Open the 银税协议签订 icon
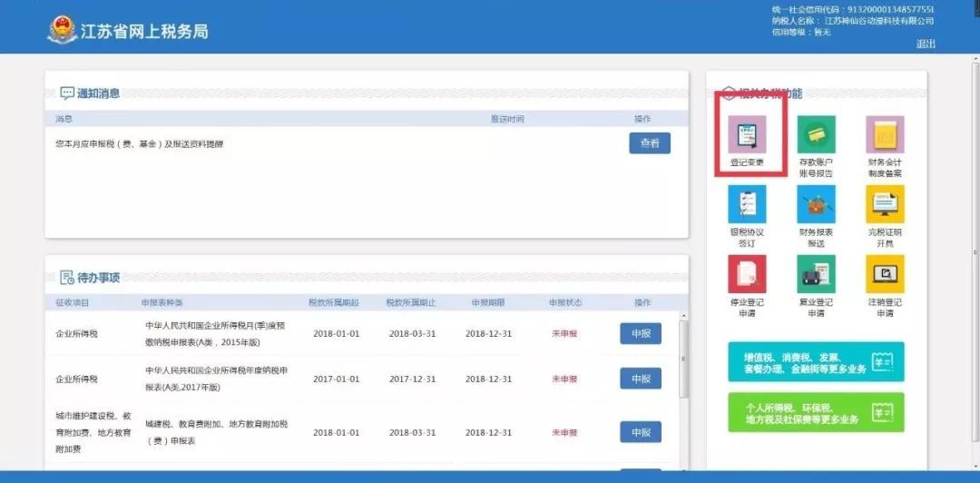 click(747, 204)
